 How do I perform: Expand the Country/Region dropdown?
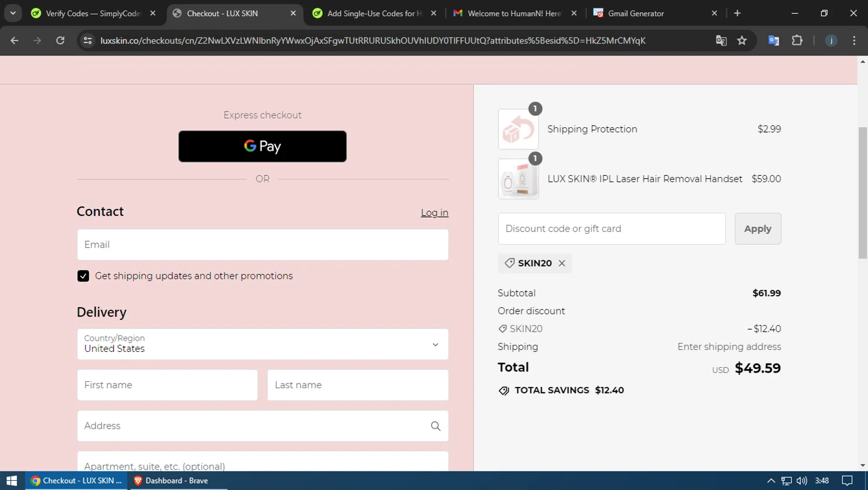[263, 344]
